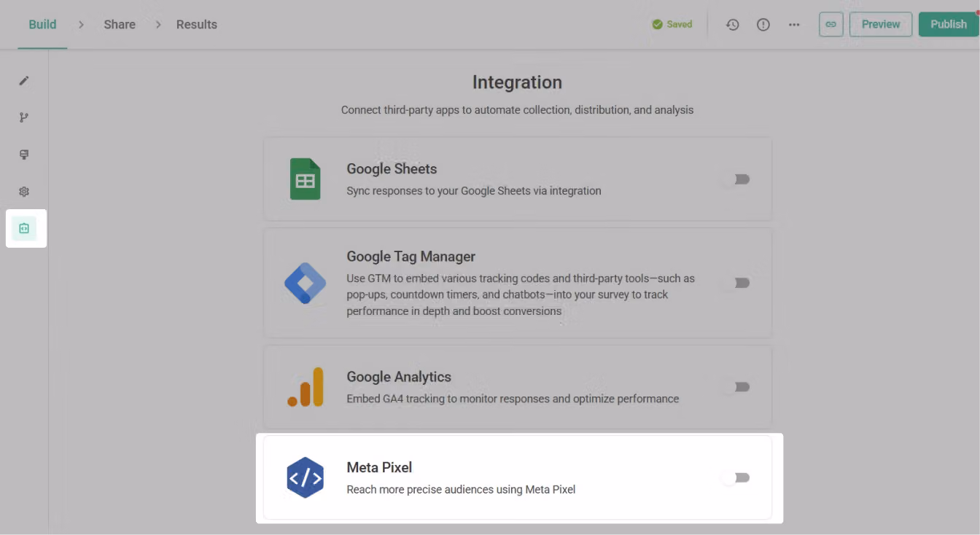Click the Google Tag Manager title text
Screen dimensions: 980x535
[x=411, y=257]
